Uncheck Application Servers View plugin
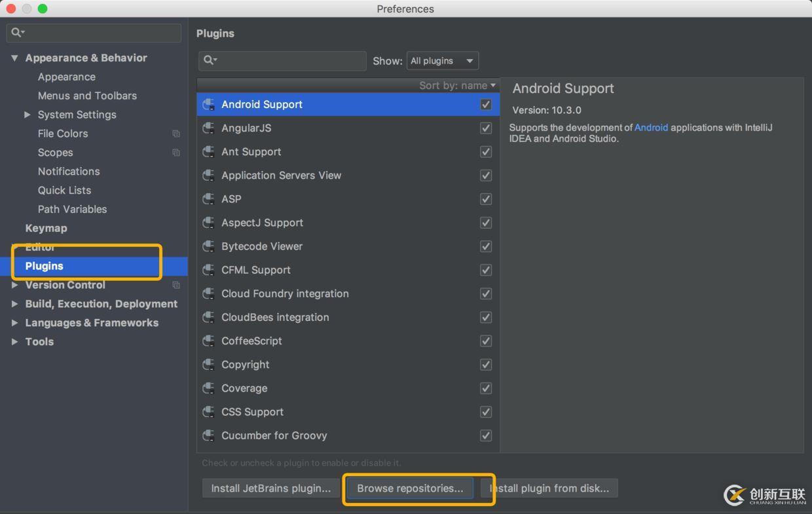 coord(486,175)
